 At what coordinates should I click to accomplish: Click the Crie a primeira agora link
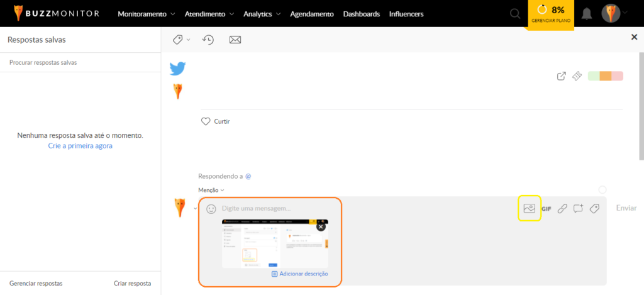[80, 146]
